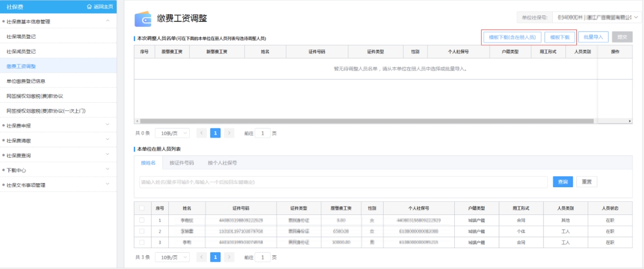Image resolution: width=644 pixels, height=269 pixels.
Task: Check the checkbox for employee row 1
Action: [x=142, y=220]
